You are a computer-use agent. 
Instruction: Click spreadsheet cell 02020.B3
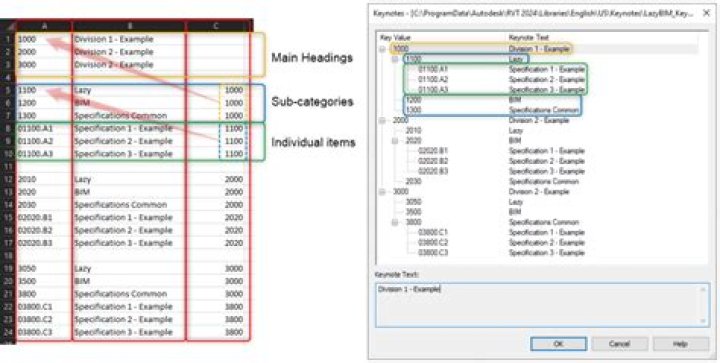(44, 243)
